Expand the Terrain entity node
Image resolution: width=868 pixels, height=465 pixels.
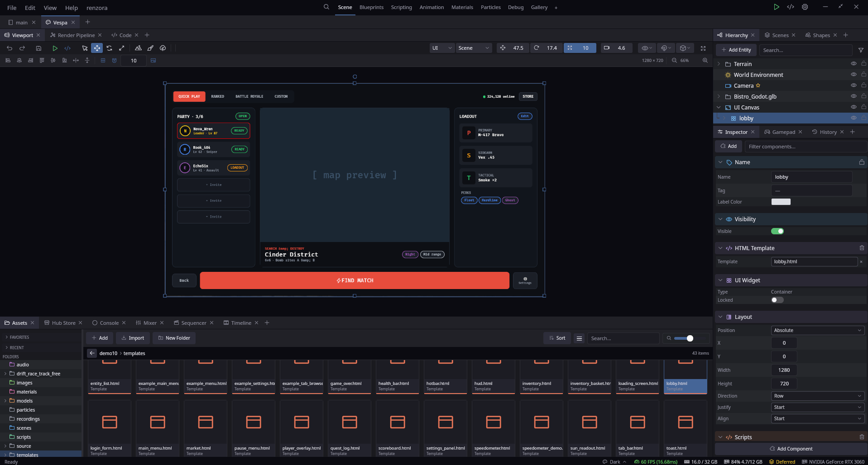click(x=719, y=64)
